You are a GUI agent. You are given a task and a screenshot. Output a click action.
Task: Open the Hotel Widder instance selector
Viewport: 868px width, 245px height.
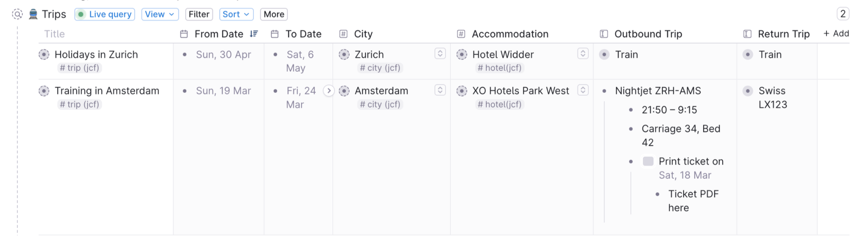click(x=583, y=53)
